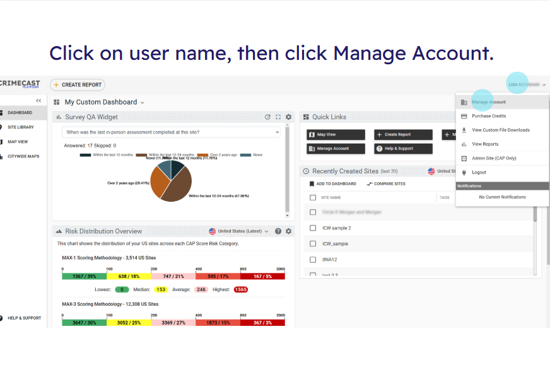This screenshot has width=550, height=392.
Task: Expand Survey QA Widget to fullscreen
Action: point(278,117)
